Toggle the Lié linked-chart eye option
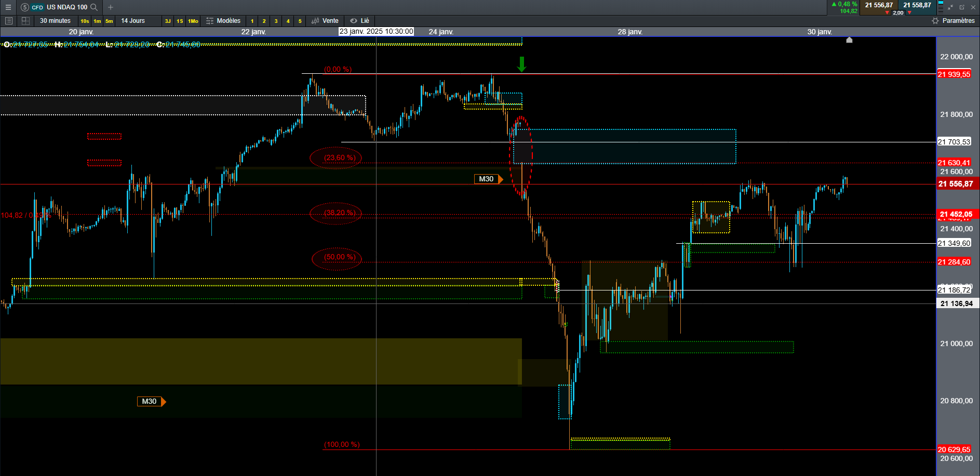This screenshot has height=476, width=980. click(354, 21)
